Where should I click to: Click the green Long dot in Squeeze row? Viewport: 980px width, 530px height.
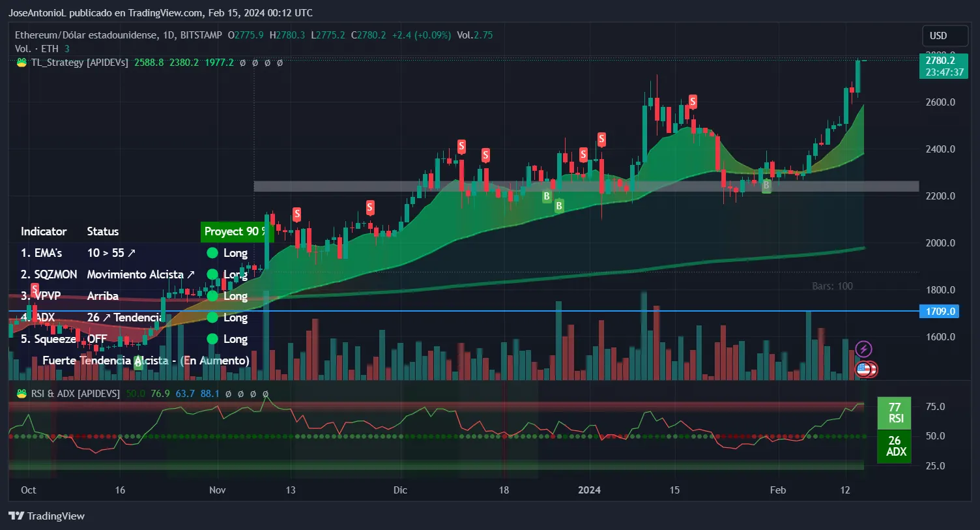(212, 339)
